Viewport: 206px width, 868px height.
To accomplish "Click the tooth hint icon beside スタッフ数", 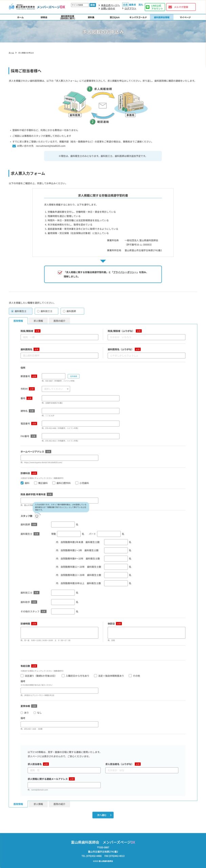I will click(x=37, y=516).
